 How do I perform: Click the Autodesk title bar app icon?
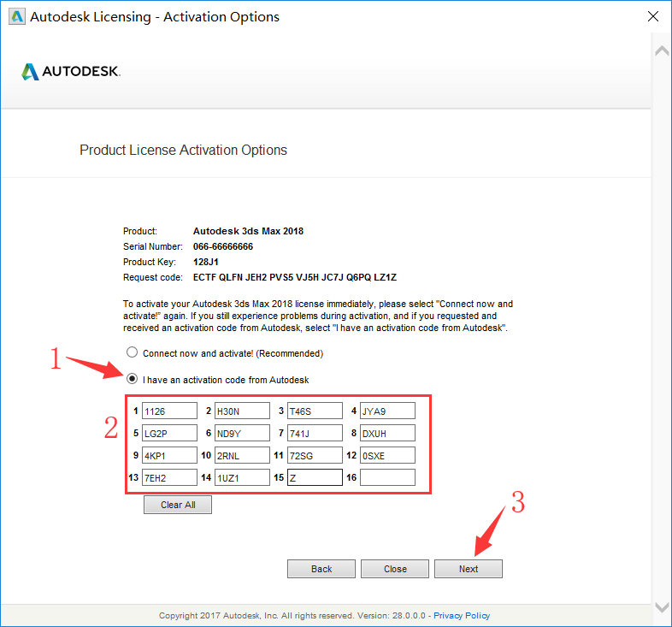(x=15, y=16)
